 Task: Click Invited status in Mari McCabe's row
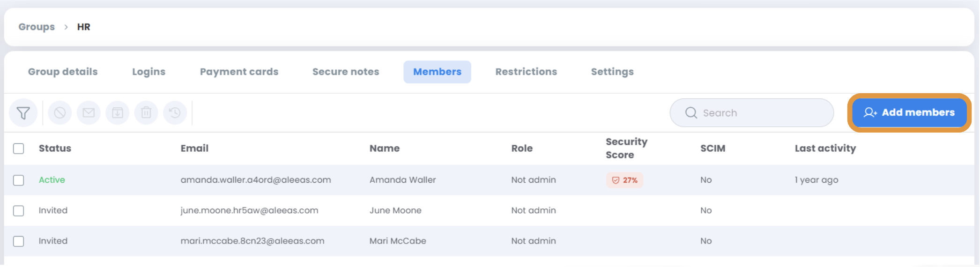(53, 241)
